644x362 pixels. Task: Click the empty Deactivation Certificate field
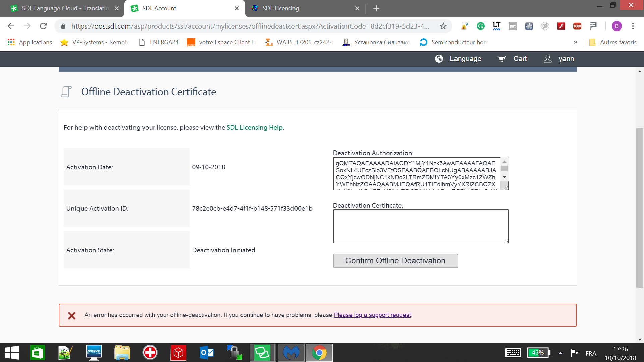[x=421, y=226]
